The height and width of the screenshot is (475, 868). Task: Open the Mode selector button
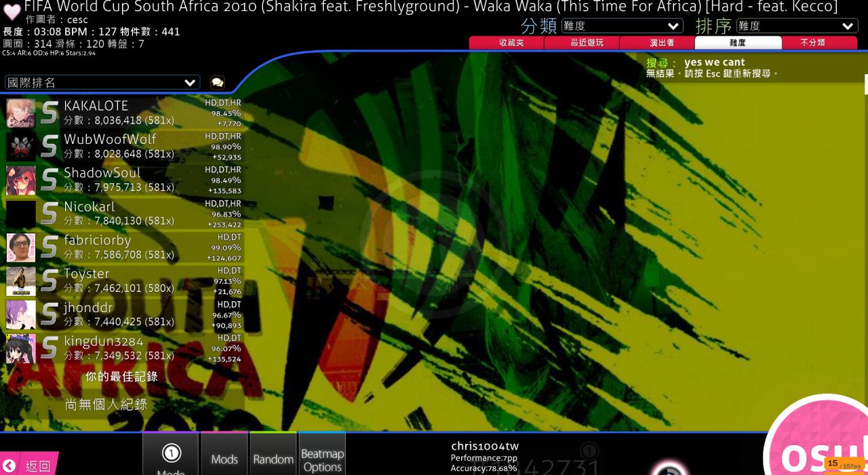point(170,453)
